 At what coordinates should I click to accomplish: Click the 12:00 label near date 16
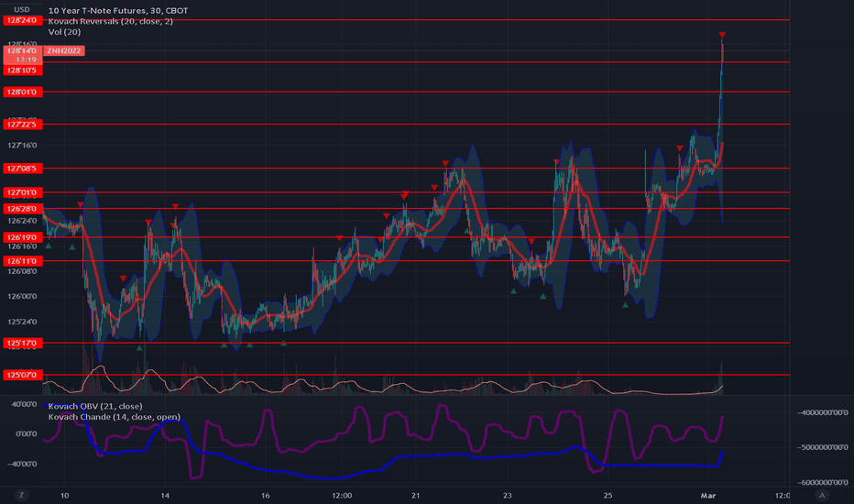pos(342,495)
